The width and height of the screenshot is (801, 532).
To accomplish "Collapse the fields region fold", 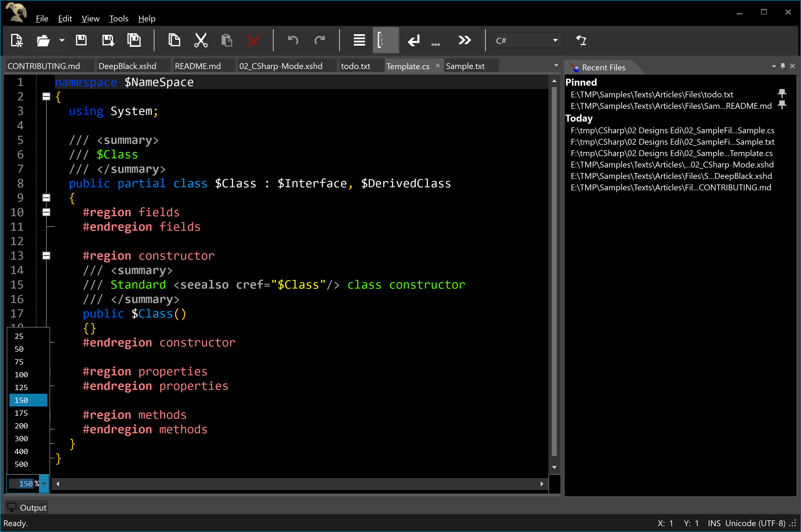I will coord(46,212).
